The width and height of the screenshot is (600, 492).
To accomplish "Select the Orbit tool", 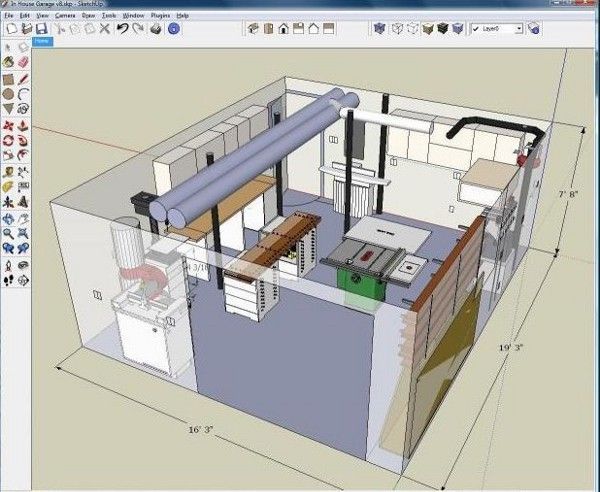I will click(x=8, y=219).
